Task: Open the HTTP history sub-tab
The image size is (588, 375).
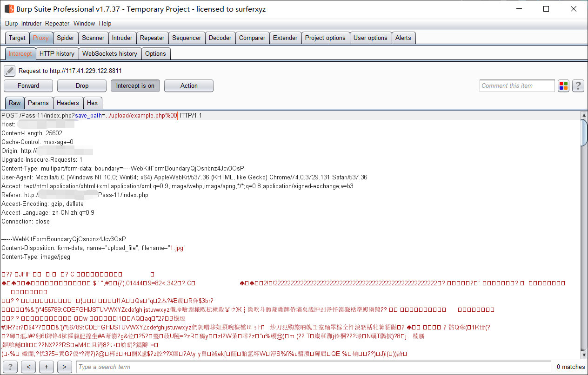Action: click(57, 54)
